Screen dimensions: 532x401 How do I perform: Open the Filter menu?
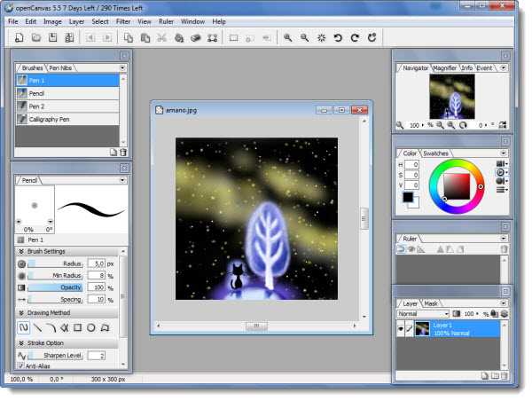tap(122, 20)
